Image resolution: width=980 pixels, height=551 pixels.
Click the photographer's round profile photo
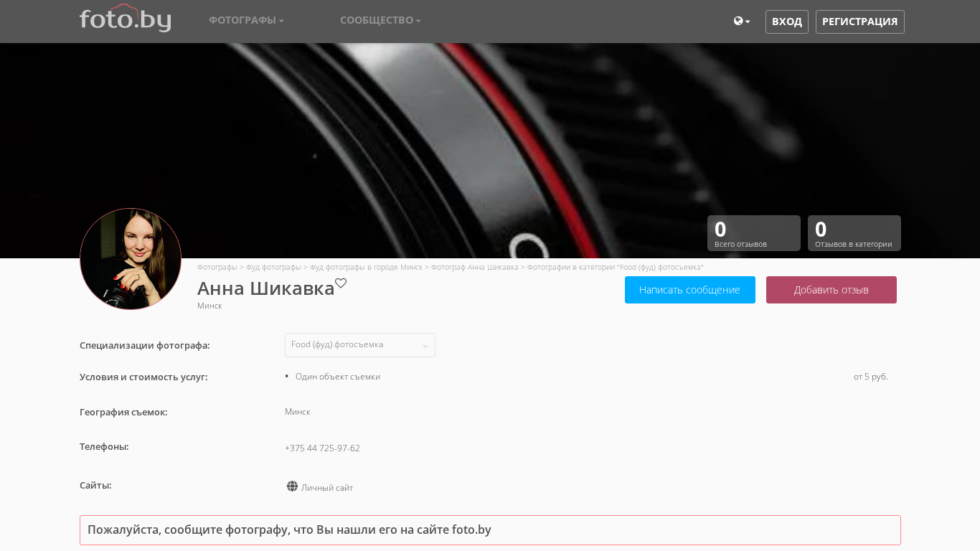coord(131,259)
